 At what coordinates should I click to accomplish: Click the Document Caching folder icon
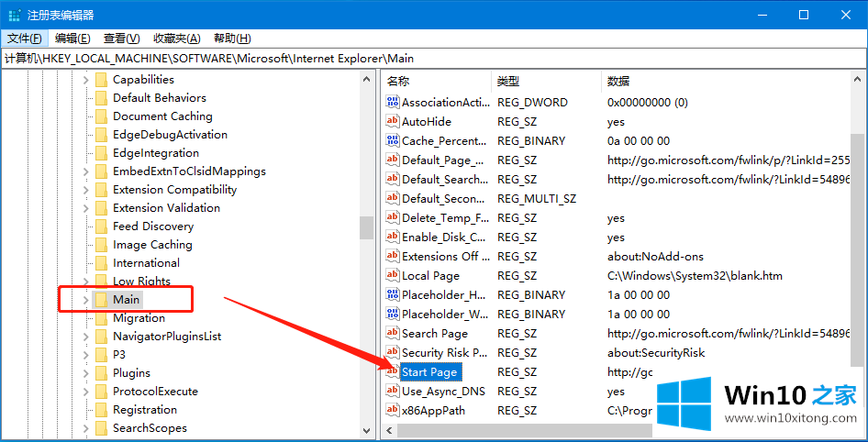[x=101, y=116]
